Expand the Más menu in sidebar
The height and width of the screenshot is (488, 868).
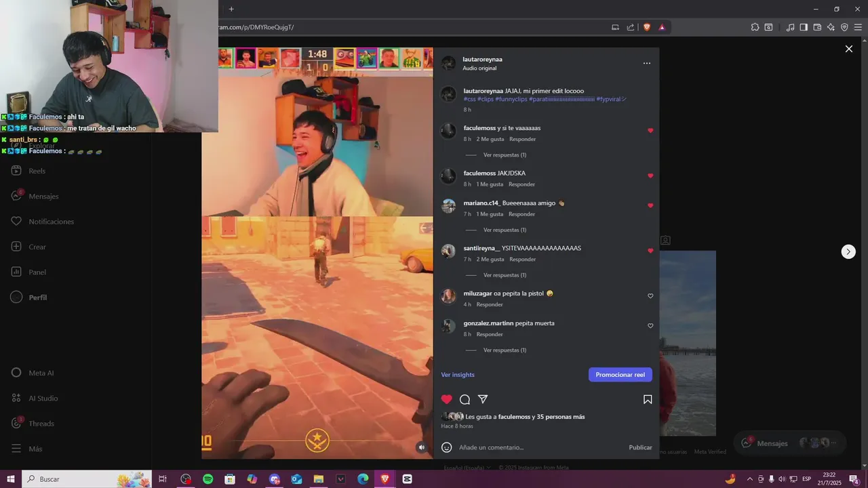point(27,449)
